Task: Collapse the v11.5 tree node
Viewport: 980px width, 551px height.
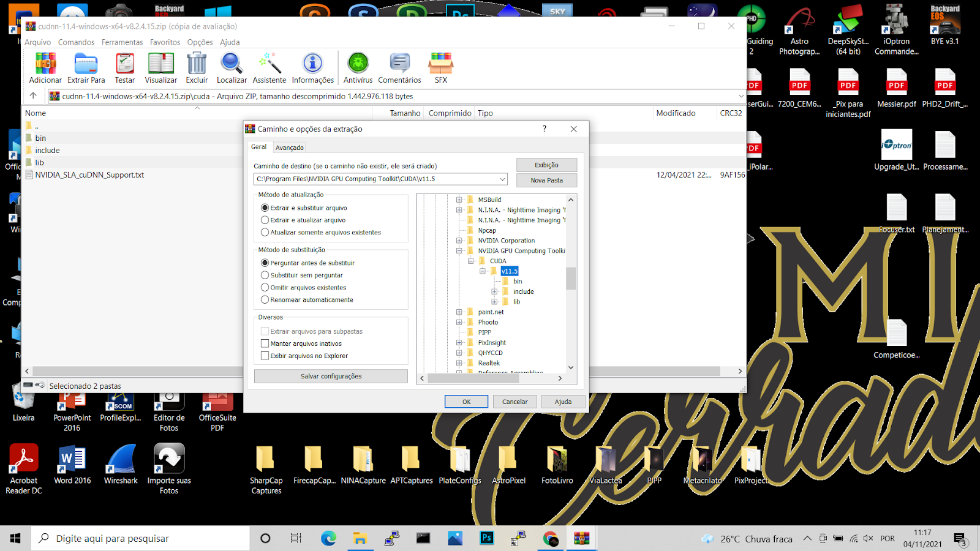Action: pyautogui.click(x=483, y=271)
